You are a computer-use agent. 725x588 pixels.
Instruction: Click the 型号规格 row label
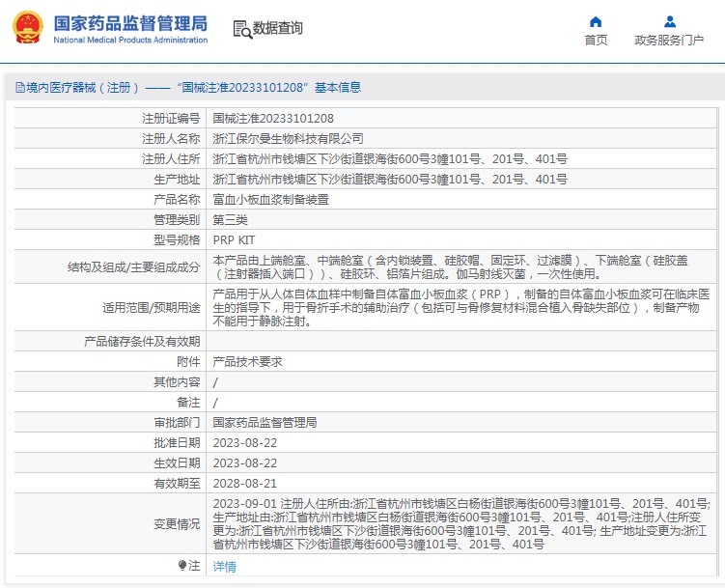177,240
